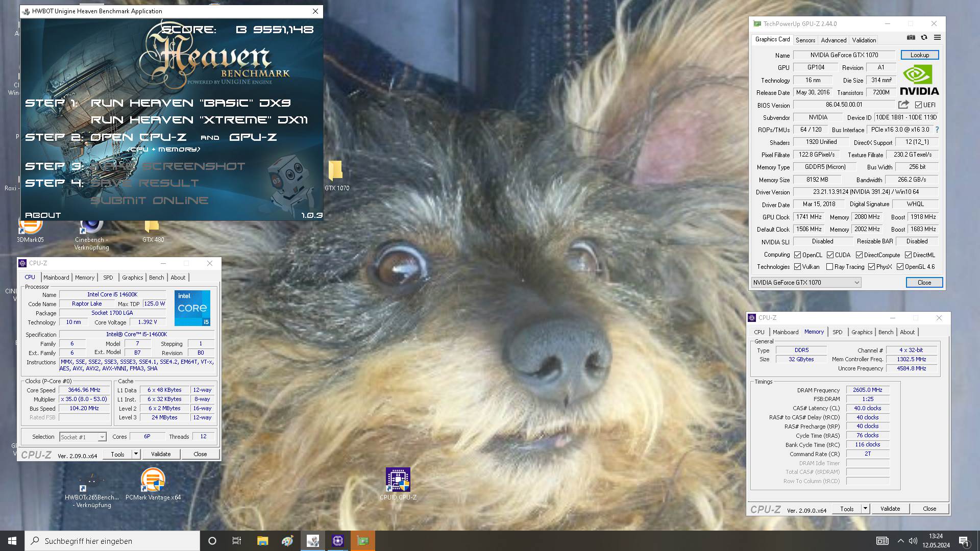Open the Windows Start menu
The height and width of the screenshot is (551, 980).
click(12, 541)
